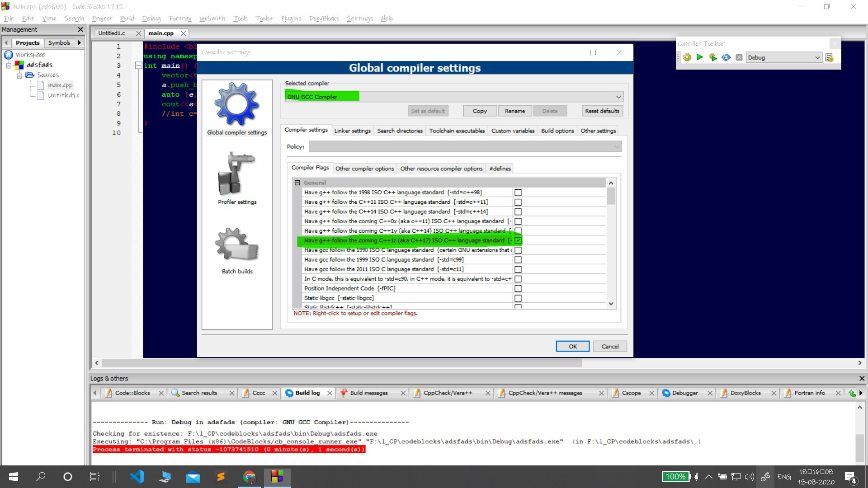Click the adsfads project icon
The height and width of the screenshot is (488, 868).
(19, 65)
